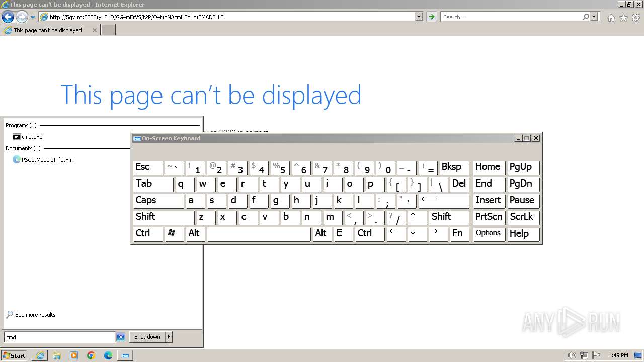Image resolution: width=644 pixels, height=362 pixels.
Task: Clear the Start menu search text
Action: (121, 337)
